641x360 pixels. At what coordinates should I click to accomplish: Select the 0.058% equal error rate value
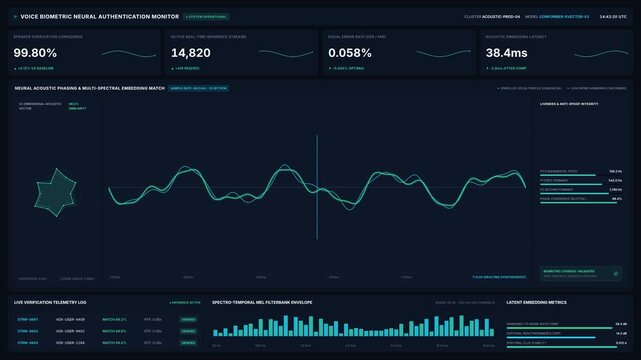350,53
